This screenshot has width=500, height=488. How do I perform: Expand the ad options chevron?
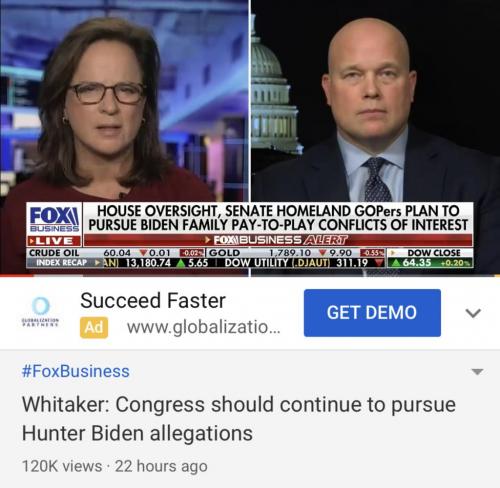point(473,313)
